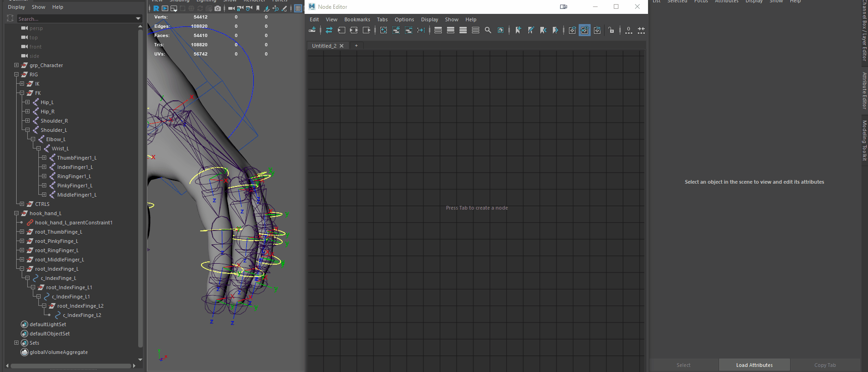Expand the Hip_L joint

(x=27, y=102)
